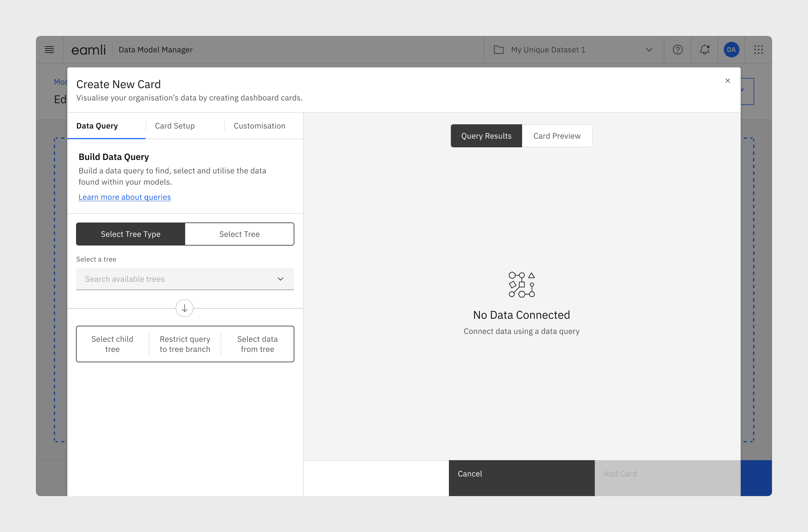Open the Card Setup tab
The image size is (808, 532).
point(175,126)
